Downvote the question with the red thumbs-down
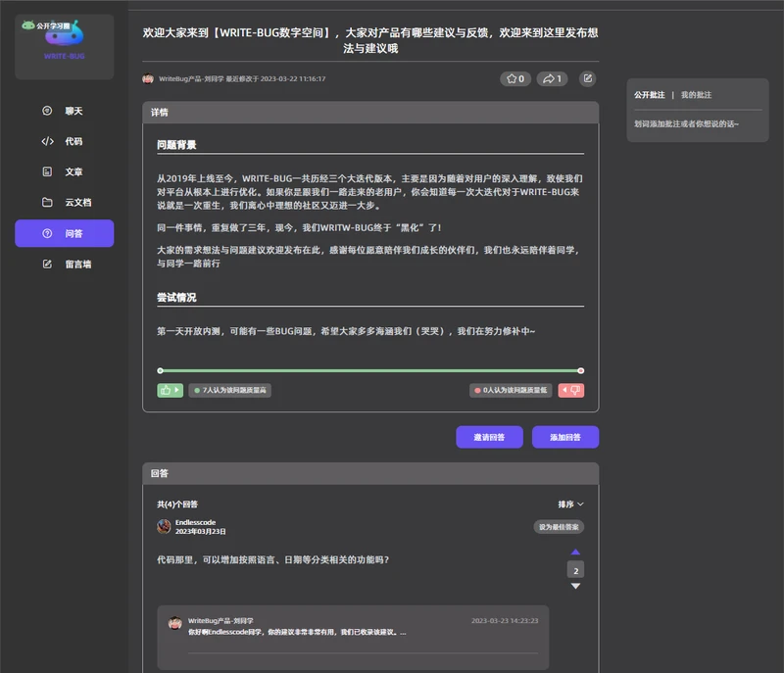This screenshot has height=673, width=784. [x=571, y=390]
